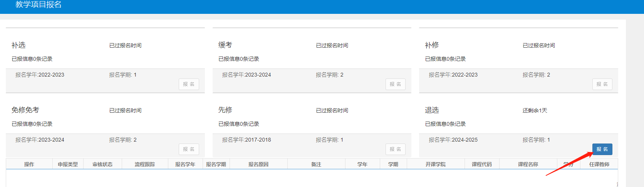Select the 申报类型 column header
This screenshot has width=644, height=187.
[68, 164]
